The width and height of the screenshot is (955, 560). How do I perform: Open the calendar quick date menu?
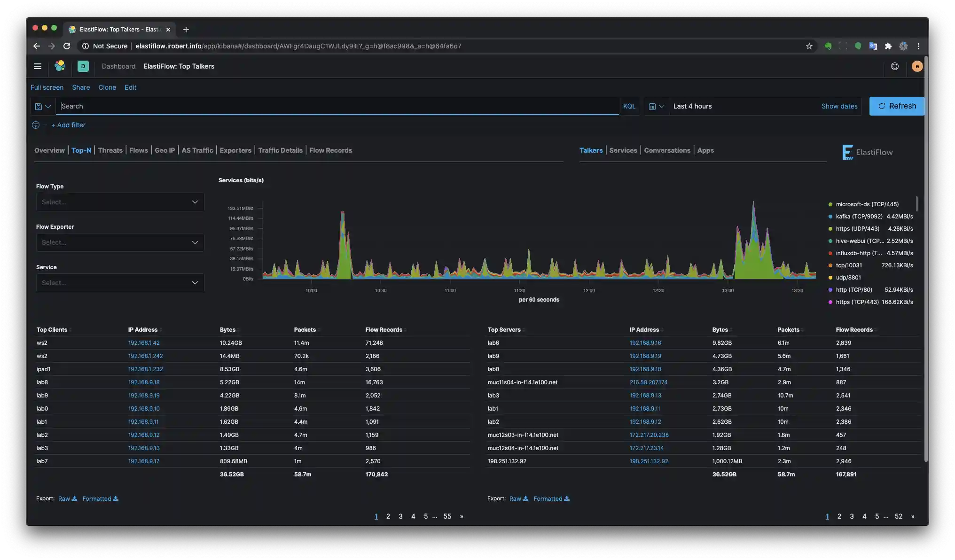[656, 106]
